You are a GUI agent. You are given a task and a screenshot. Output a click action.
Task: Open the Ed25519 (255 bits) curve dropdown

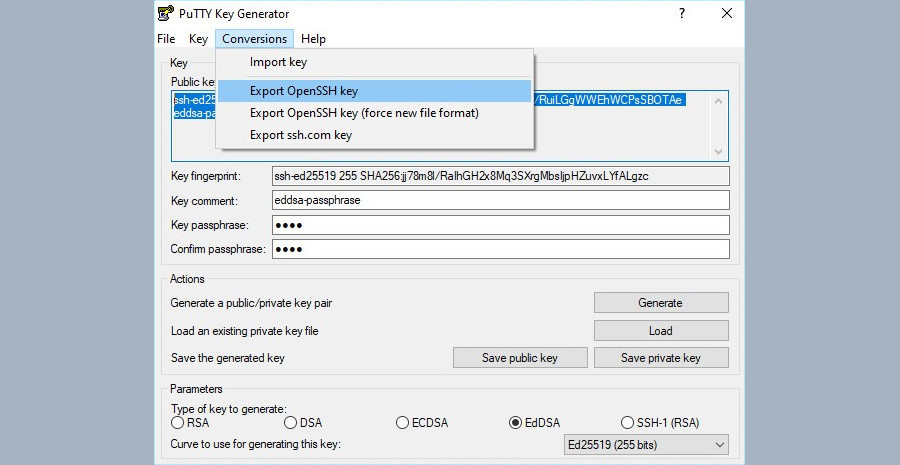[x=646, y=445]
